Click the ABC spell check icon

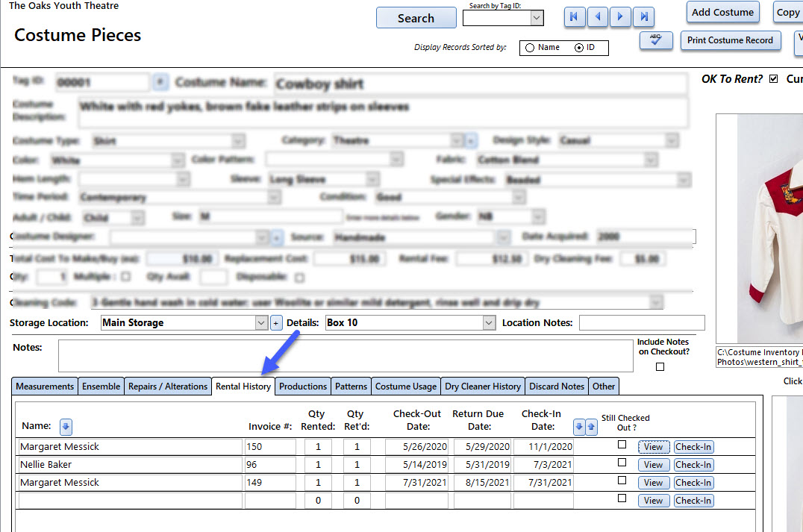coord(656,40)
